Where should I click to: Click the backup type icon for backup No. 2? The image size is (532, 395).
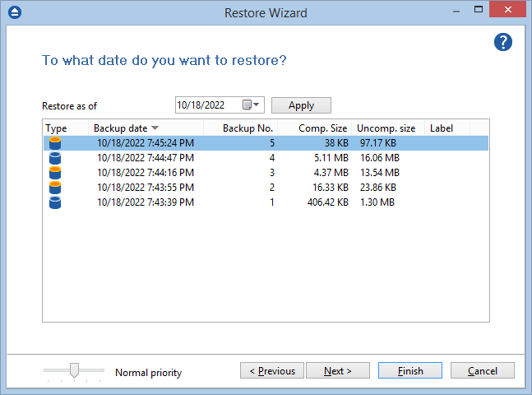[x=55, y=187]
